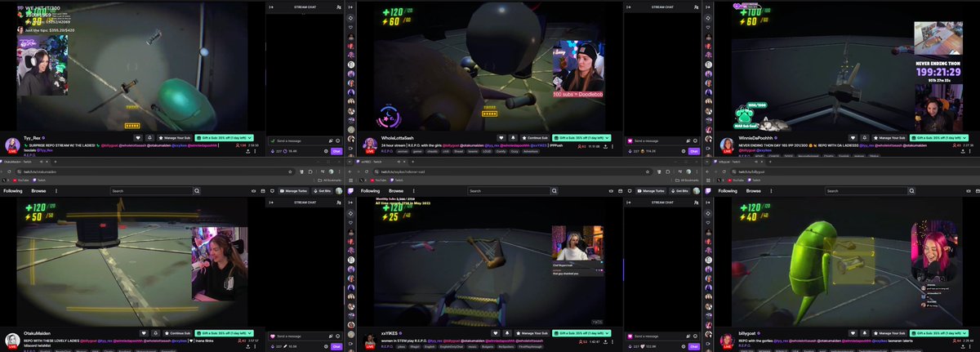980x352 pixels.
Task: Open Following in OtakuMaiden window
Action: (13, 190)
